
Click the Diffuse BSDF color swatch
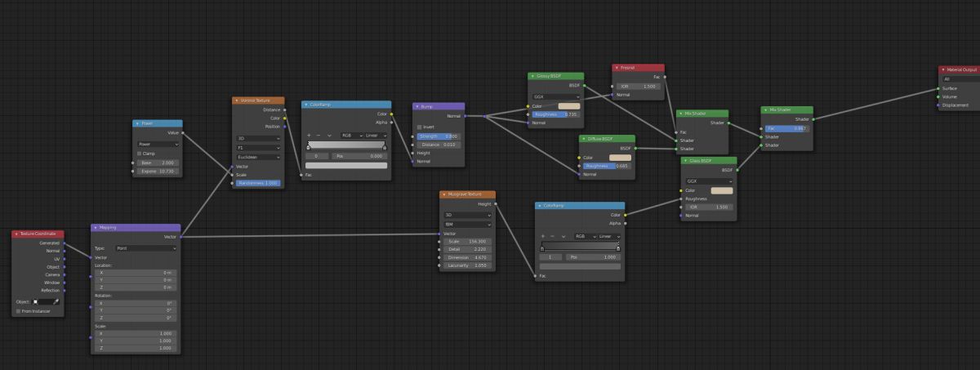point(620,157)
